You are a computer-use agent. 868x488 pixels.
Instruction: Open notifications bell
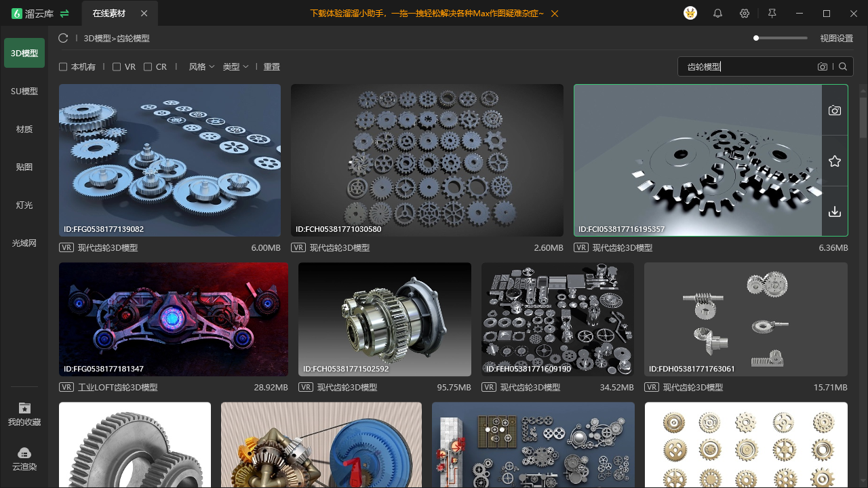pyautogui.click(x=717, y=14)
